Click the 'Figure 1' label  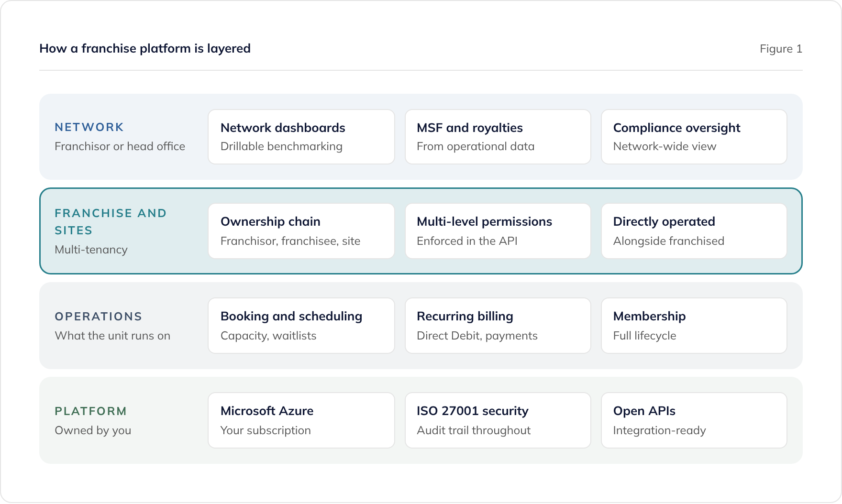tap(781, 49)
